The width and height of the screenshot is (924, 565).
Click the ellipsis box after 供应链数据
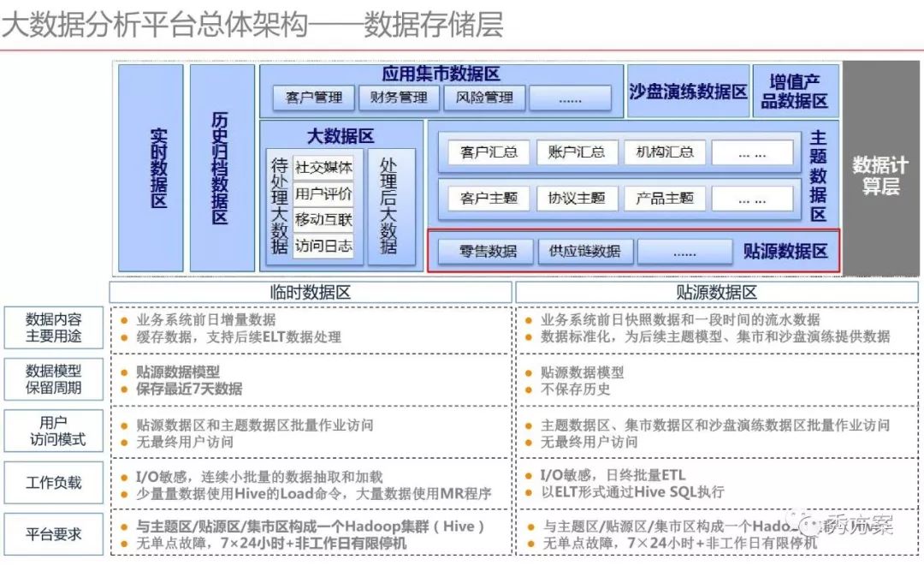[684, 252]
